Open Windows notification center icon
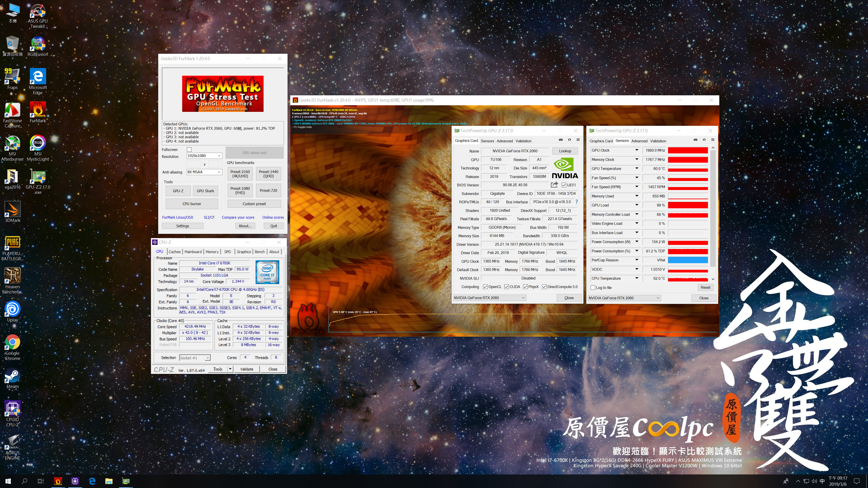Viewport: 868px width, 488px height. tap(857, 481)
